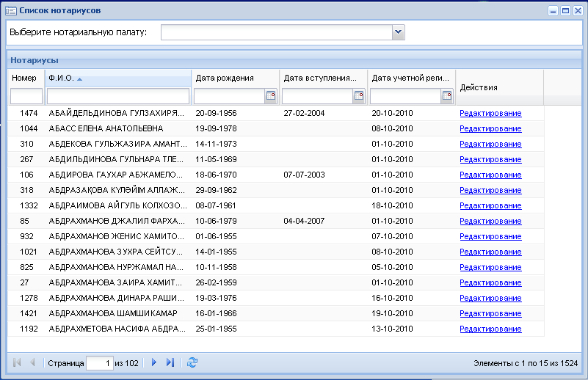
Task: Sort by the Ф.И.О. column header
Action: click(118, 78)
